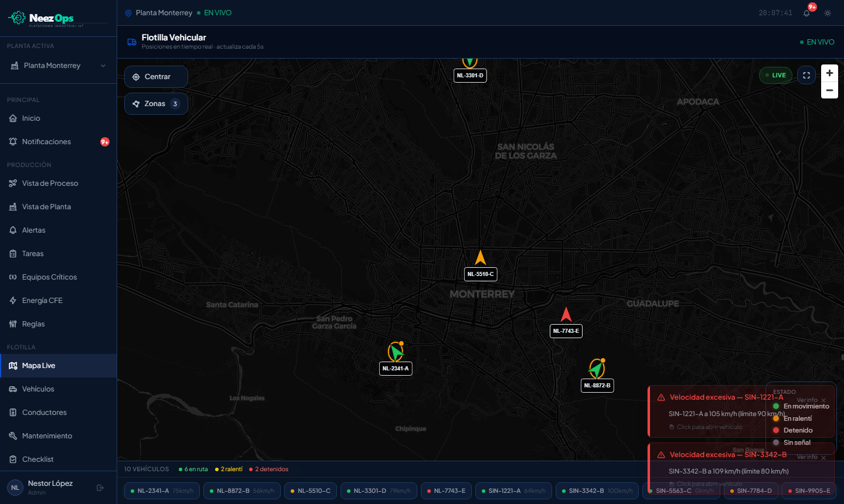Viewport: 844px width, 504px height.
Task: Click the Mapa Live map icon
Action: 13,366
